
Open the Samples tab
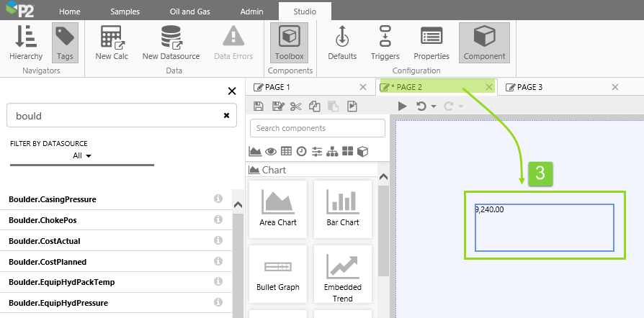[x=125, y=12]
